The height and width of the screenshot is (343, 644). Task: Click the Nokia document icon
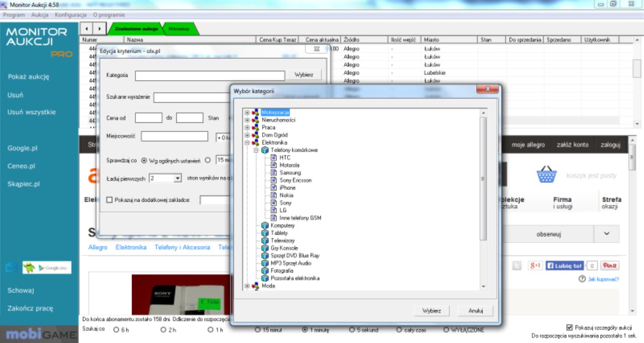point(274,196)
